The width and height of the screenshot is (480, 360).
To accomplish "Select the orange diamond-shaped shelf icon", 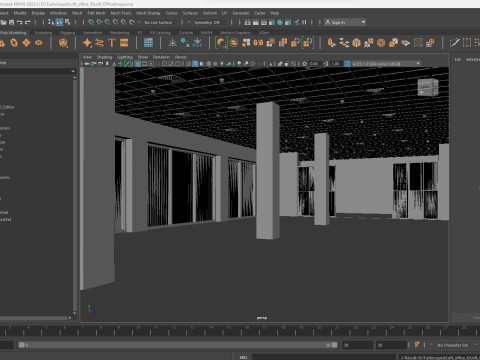I will pyautogui.click(x=26, y=43).
